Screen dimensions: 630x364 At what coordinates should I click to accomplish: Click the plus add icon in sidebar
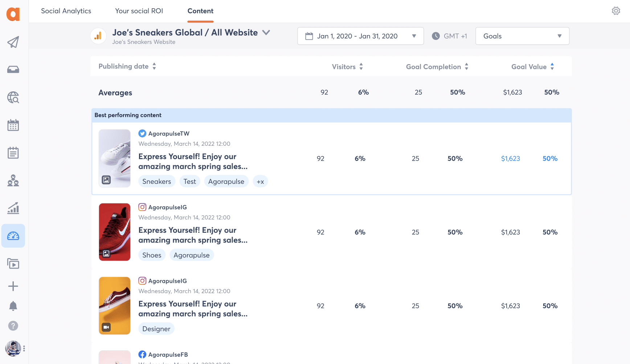13,286
